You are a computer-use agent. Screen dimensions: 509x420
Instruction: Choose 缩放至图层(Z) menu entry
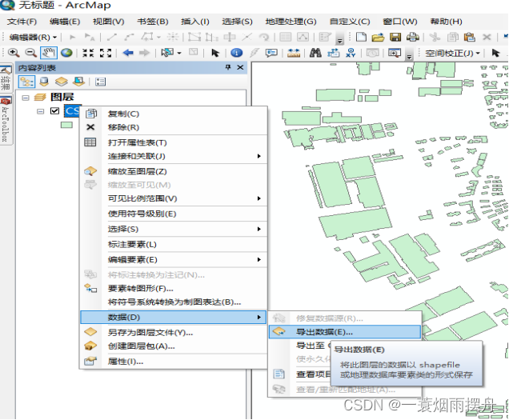point(174,171)
